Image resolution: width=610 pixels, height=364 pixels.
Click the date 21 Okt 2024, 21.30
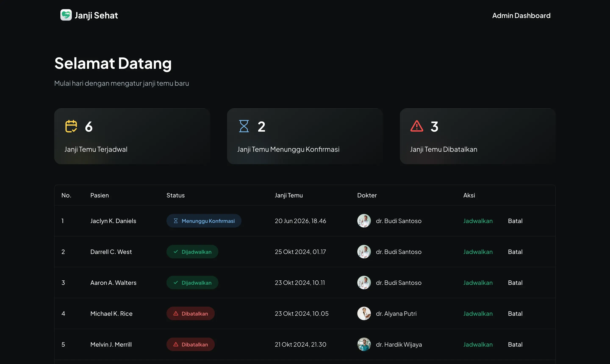pos(301,345)
